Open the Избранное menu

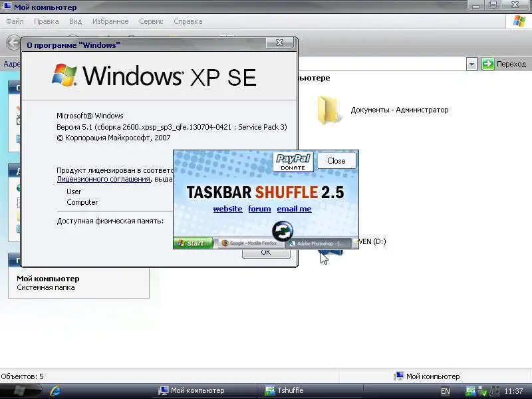pos(110,21)
